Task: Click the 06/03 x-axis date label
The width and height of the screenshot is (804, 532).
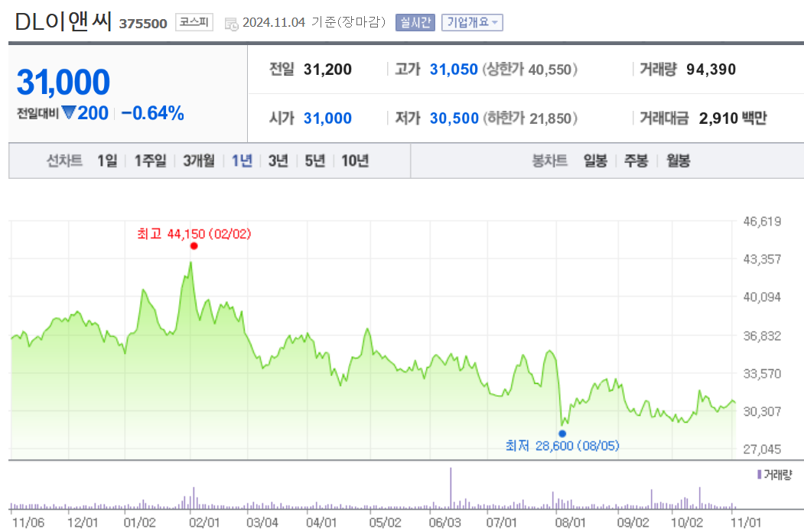Action: point(445,523)
